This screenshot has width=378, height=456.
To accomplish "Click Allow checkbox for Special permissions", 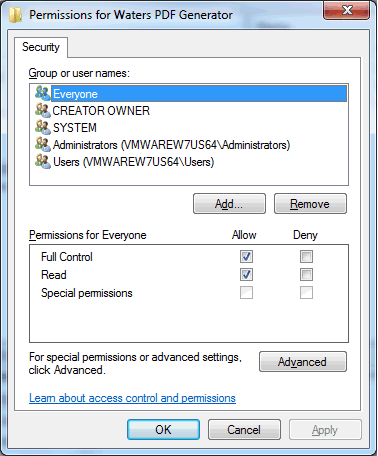I will pyautogui.click(x=246, y=293).
